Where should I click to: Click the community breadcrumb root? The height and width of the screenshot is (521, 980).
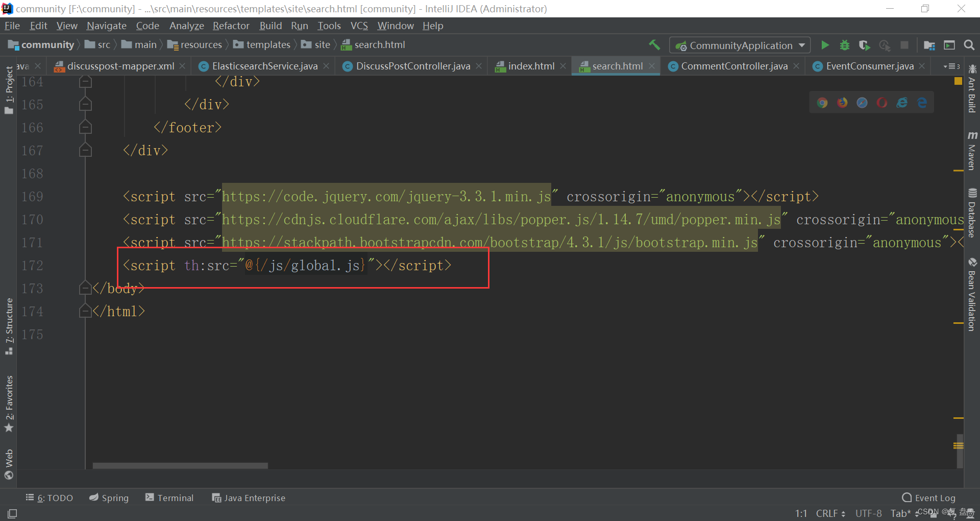click(41, 45)
